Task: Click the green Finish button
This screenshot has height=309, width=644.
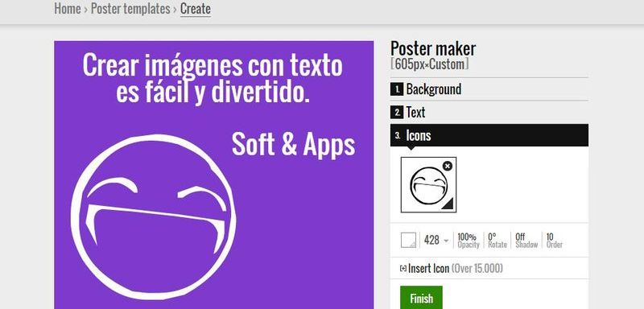Action: pyautogui.click(x=421, y=298)
